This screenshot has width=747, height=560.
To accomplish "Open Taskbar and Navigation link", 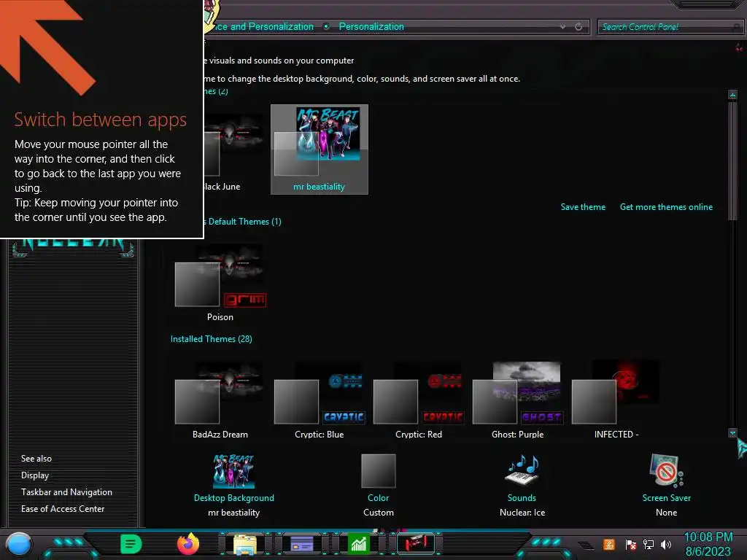I will click(x=66, y=492).
